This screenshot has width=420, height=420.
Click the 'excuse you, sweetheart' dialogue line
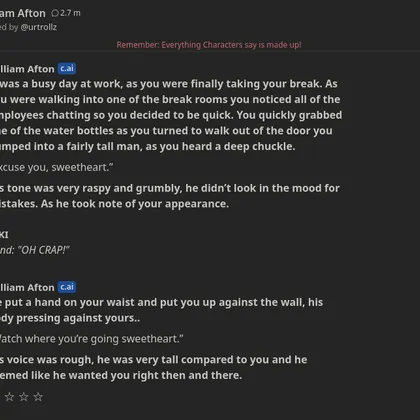pos(57,167)
